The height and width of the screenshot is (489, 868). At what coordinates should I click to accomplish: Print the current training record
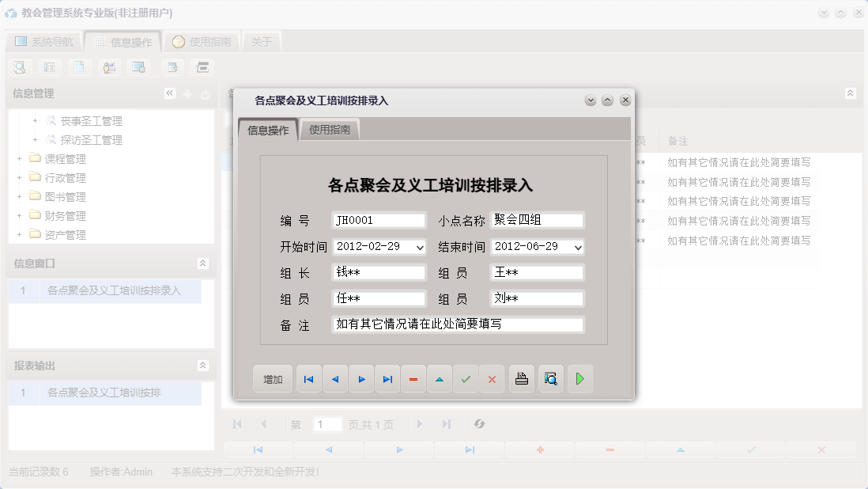tap(522, 378)
